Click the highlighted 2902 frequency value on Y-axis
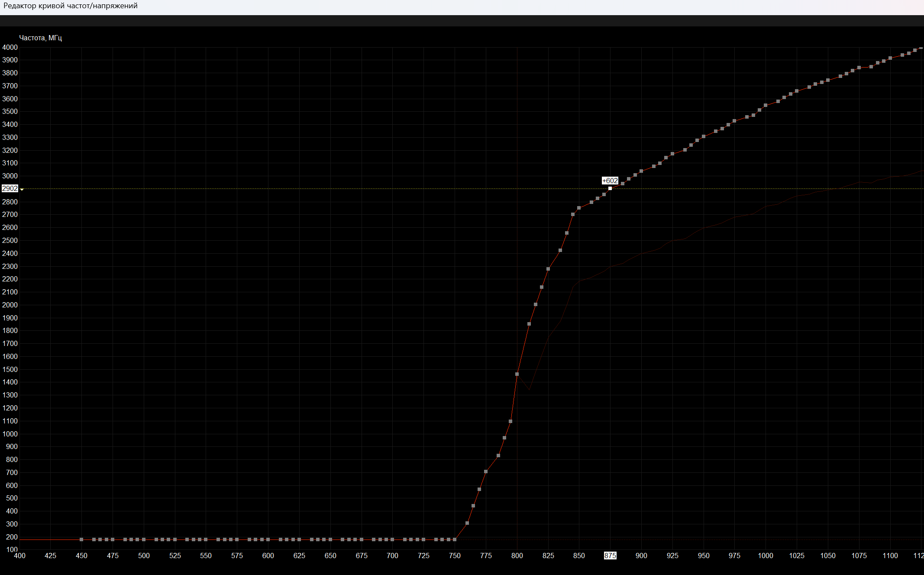The width and height of the screenshot is (924, 575). point(10,189)
